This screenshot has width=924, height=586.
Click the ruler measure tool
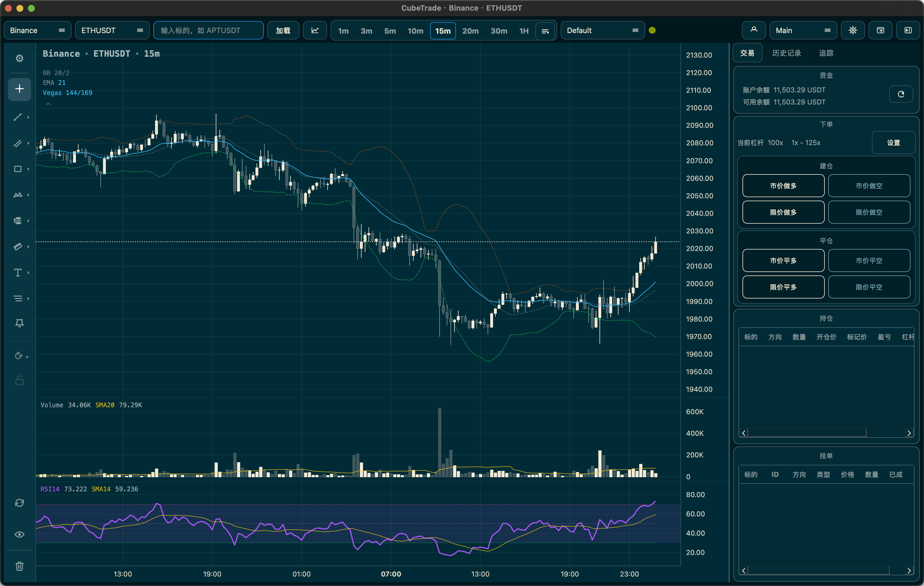(x=18, y=247)
